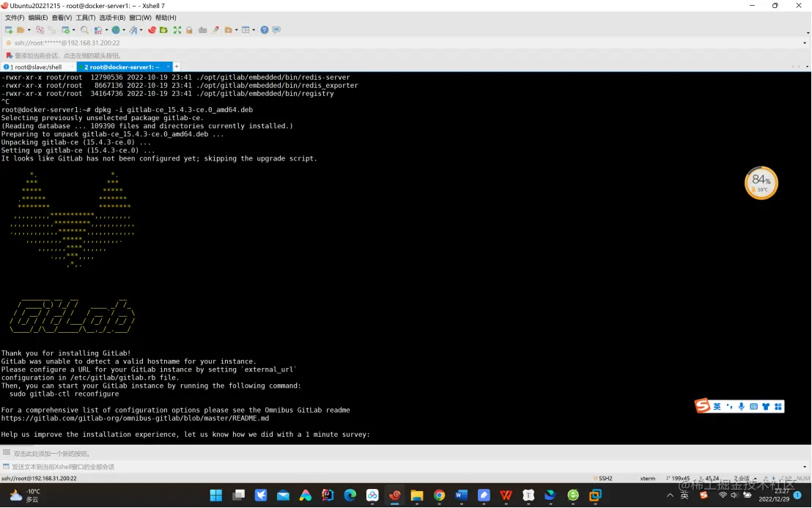Screen dimensions: 812x508
Task: Open the Help question mark icon
Action: pyautogui.click(x=264, y=30)
